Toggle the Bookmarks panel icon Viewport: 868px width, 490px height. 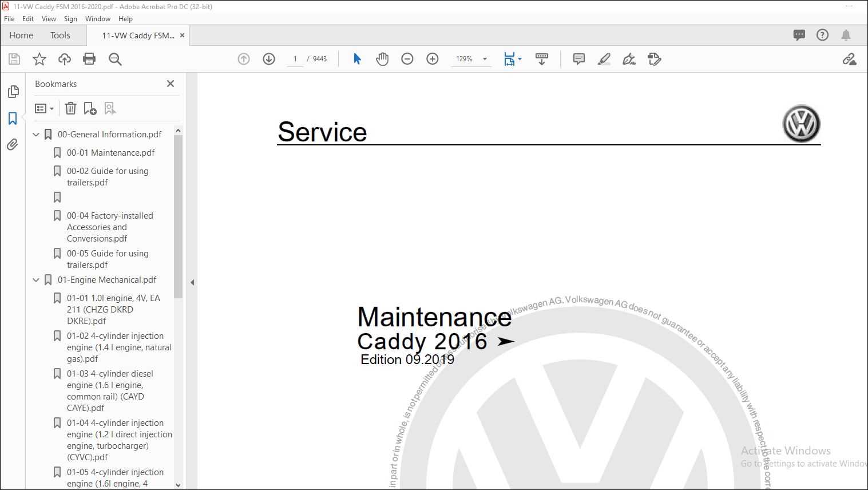coord(13,118)
